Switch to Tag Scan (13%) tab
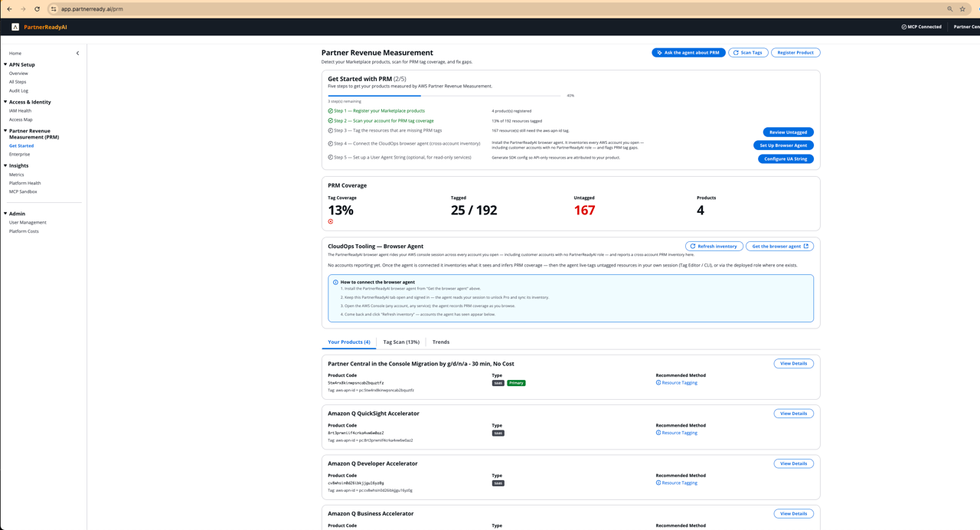Image resolution: width=980 pixels, height=530 pixels. point(401,342)
